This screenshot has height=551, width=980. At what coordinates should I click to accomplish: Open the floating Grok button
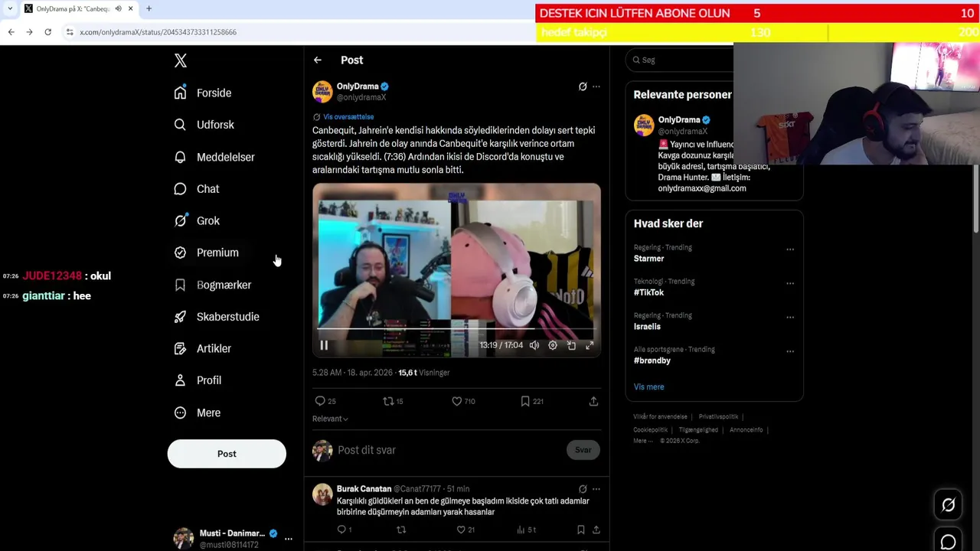point(949,505)
